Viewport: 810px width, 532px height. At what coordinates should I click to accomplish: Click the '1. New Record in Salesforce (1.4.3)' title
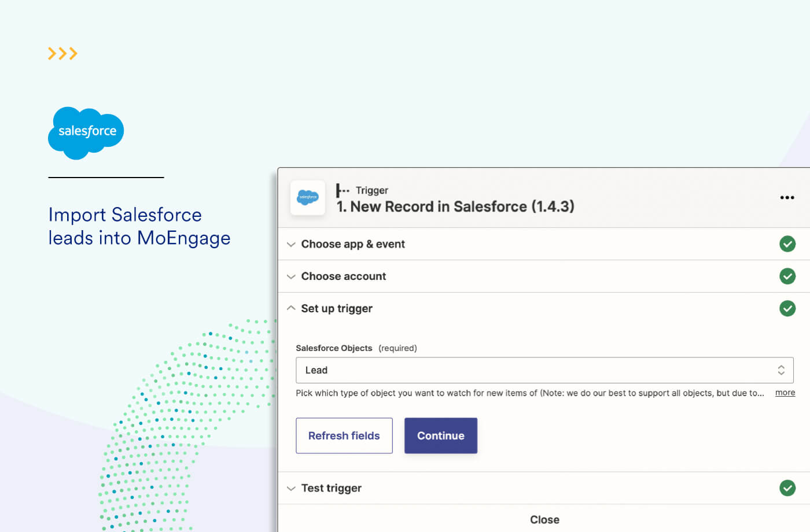coord(455,206)
